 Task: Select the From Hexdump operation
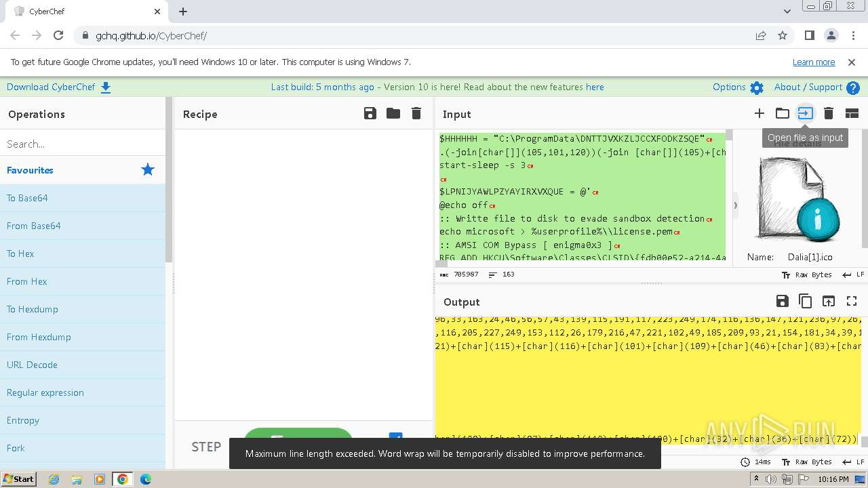tap(83, 337)
